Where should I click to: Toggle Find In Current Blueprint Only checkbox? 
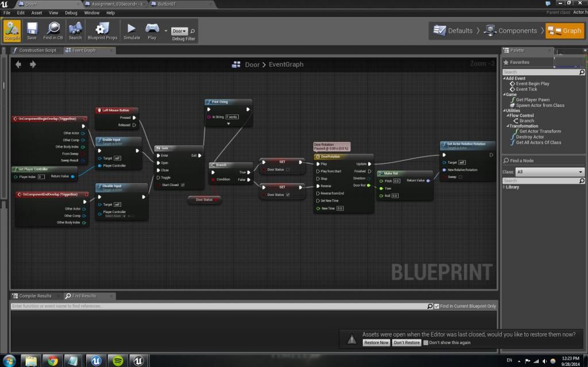click(x=437, y=306)
